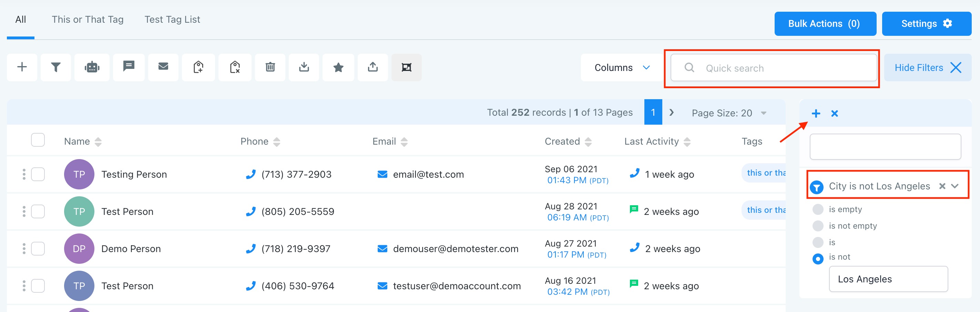Screen dimensions: 980x312
Task: Select the 'is not' radio option
Action: pos(818,259)
